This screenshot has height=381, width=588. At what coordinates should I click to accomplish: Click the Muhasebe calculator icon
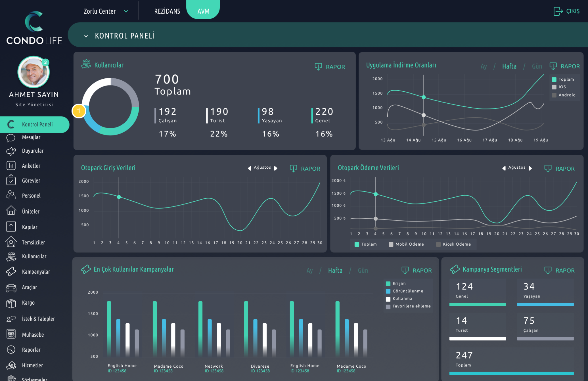[11, 334]
